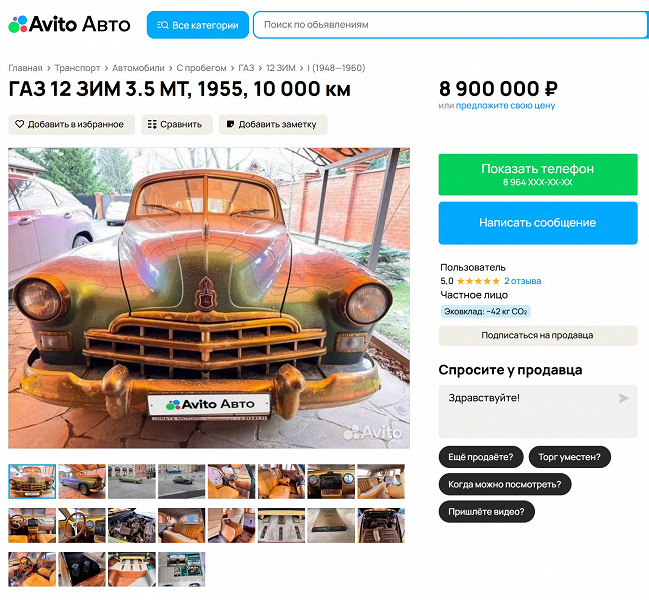Click the blue Написать сообщение button

pos(538,223)
